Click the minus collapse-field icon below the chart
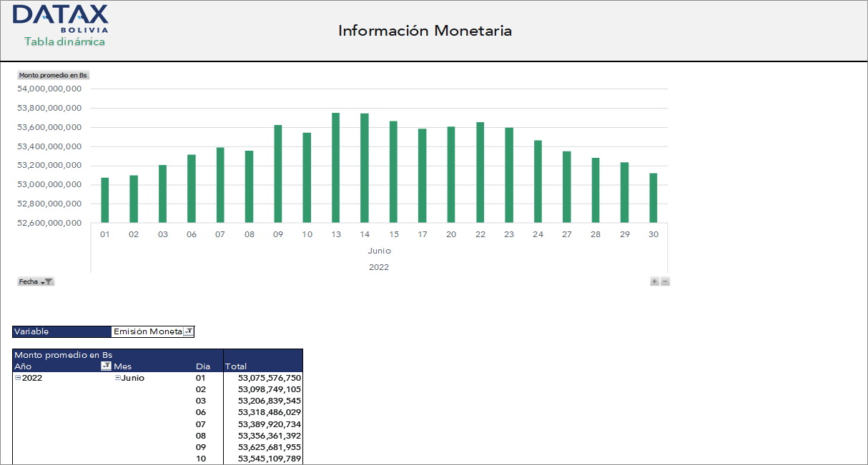Viewport: 868px width, 465px height. click(x=664, y=281)
